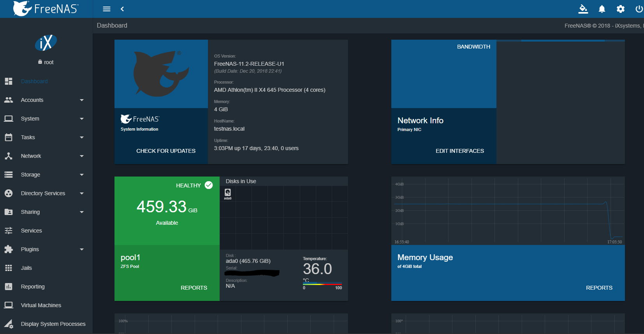Open REPORTS on pool1 card
Image resolution: width=644 pixels, height=334 pixels.
(x=194, y=288)
